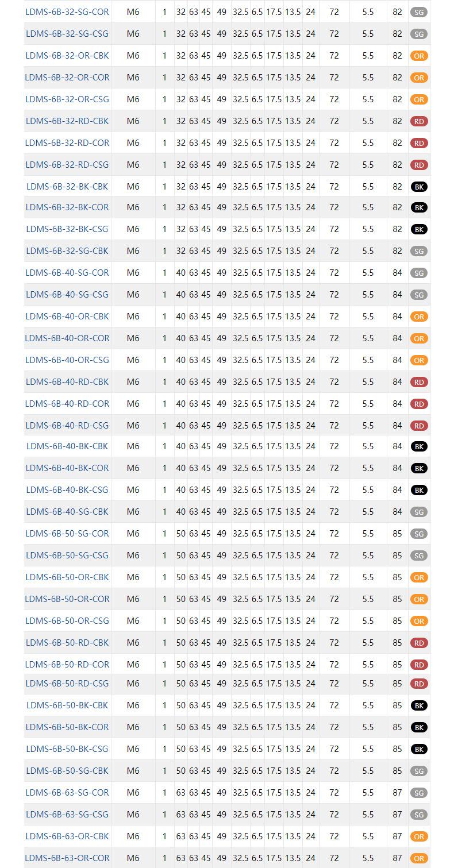
Task: Click OR color badge on LDMS-6B-40-OR-CSG row
Action: pos(419,361)
